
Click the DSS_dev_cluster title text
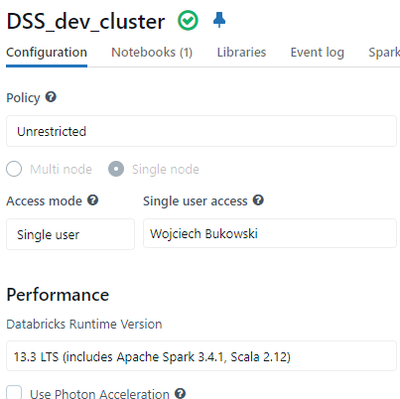pos(86,22)
